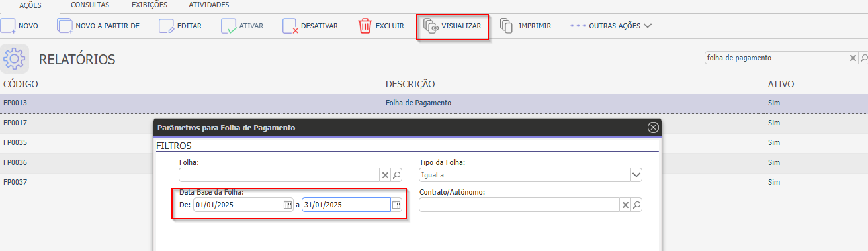
Task: Clear the Contrato/Autônomo field with X icon
Action: tap(625, 205)
